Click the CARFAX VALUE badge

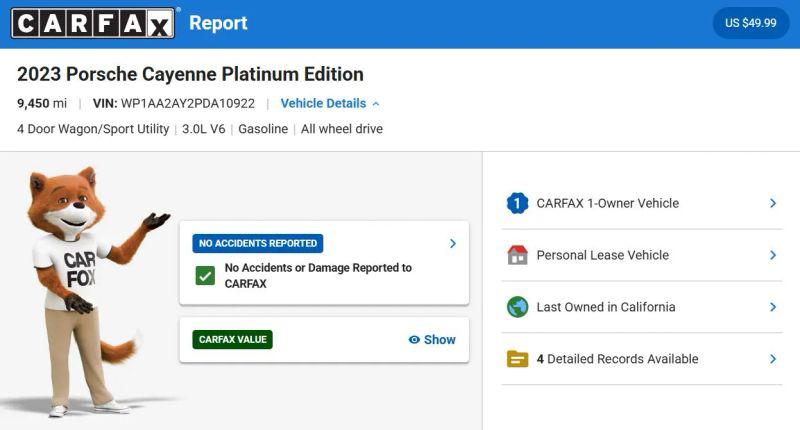point(233,340)
